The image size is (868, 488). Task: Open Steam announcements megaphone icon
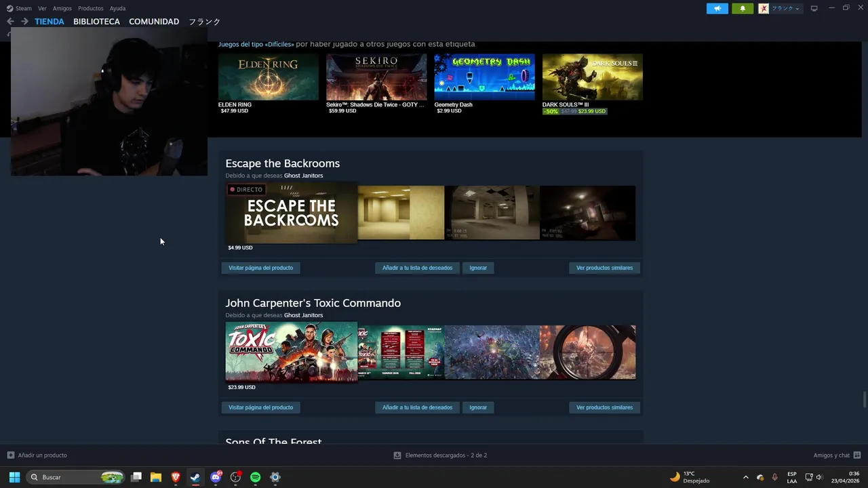(x=717, y=9)
